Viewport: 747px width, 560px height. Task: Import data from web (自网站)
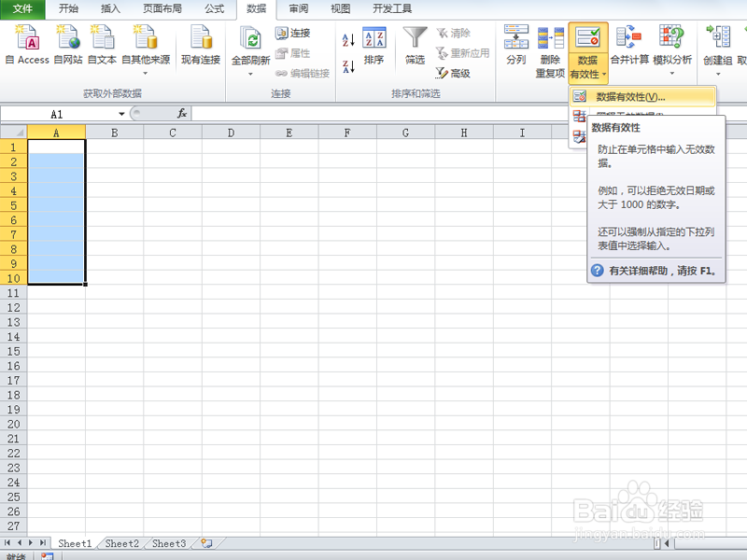click(67, 45)
